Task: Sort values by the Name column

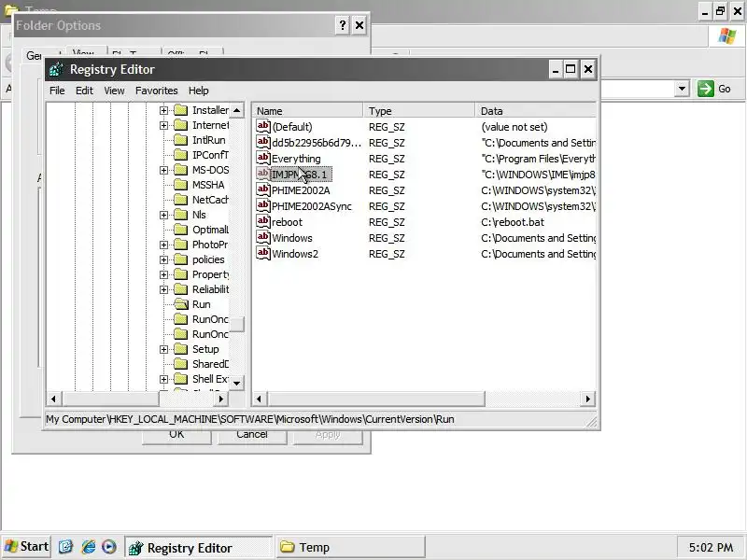Action: [307, 111]
